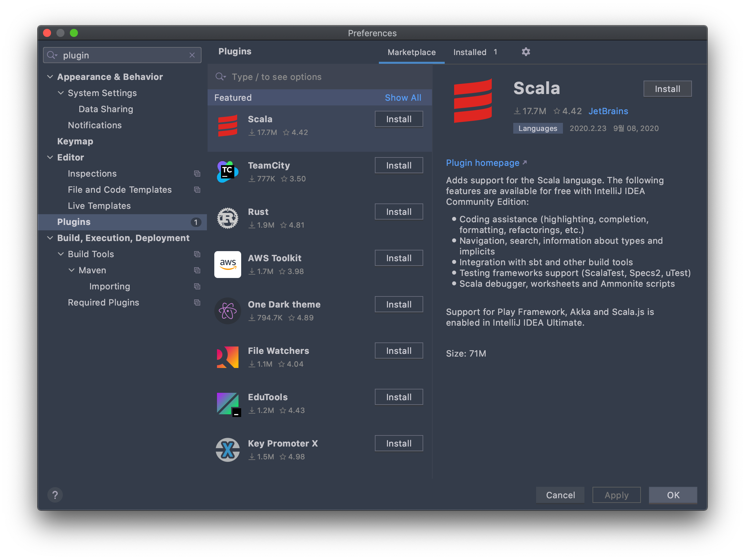Install the TeamCity plugin
Viewport: 745px width, 560px height.
pyautogui.click(x=399, y=165)
